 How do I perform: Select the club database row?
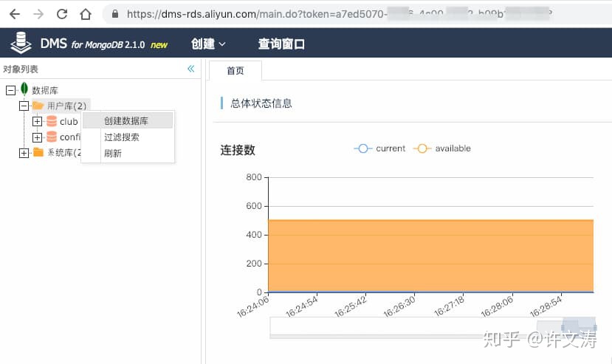coord(69,122)
